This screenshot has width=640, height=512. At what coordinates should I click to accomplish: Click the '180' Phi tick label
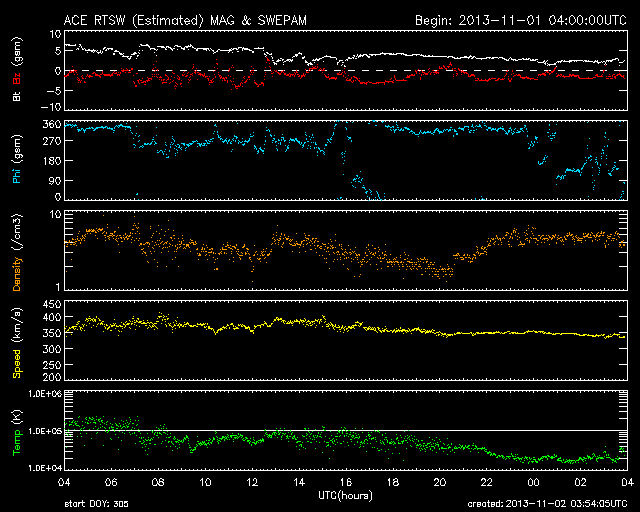point(52,161)
